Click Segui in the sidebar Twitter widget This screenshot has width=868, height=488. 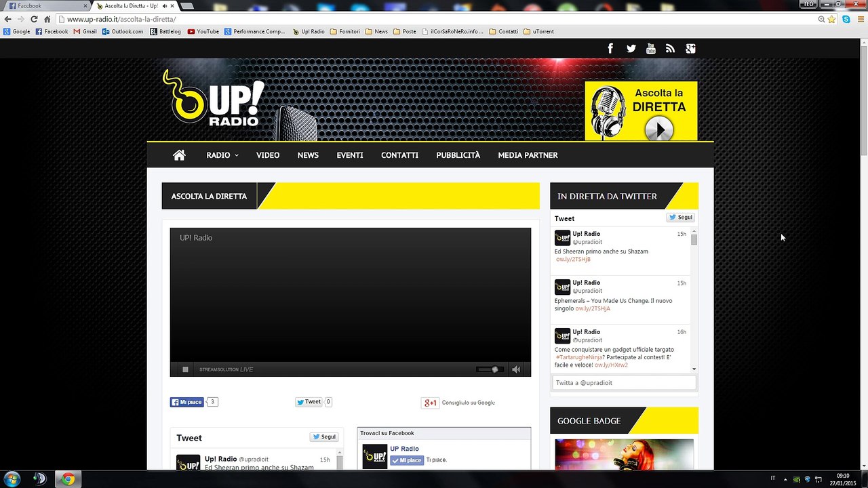coord(681,218)
